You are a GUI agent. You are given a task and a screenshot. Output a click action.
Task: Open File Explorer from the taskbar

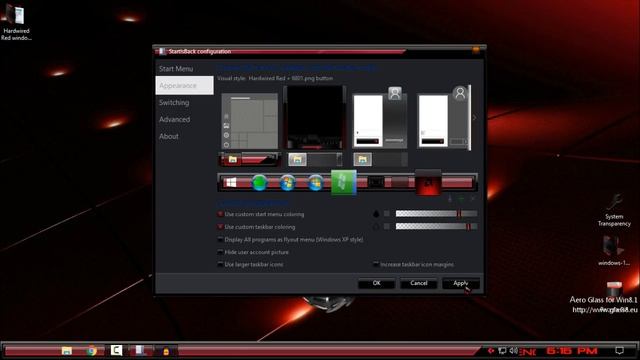pos(67,351)
